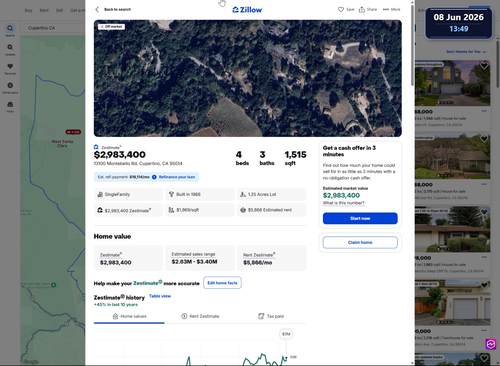Open the aerial satellite photo of the property
The width and height of the screenshot is (500, 366).
click(x=248, y=78)
